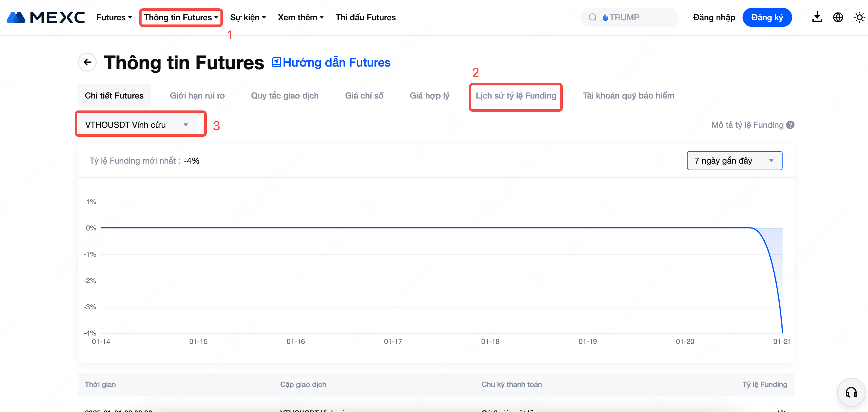Click the MEXC logo
The width and height of the screenshot is (868, 412).
(45, 17)
